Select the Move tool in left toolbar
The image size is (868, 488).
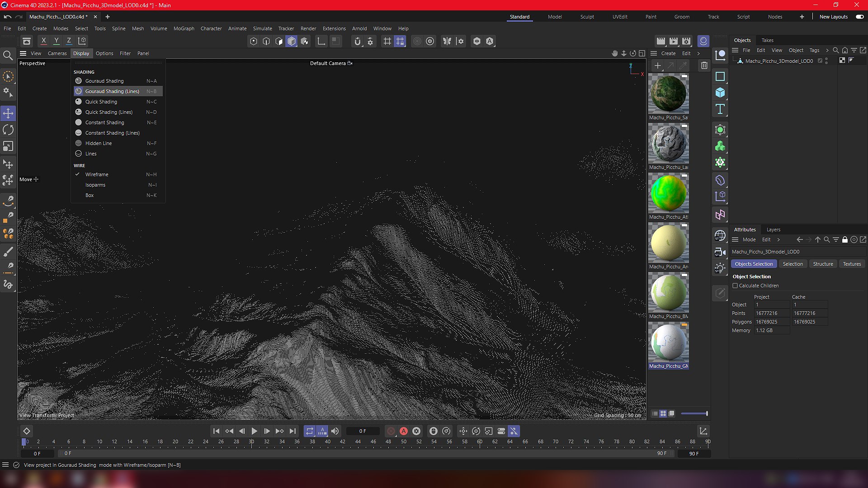[8, 113]
